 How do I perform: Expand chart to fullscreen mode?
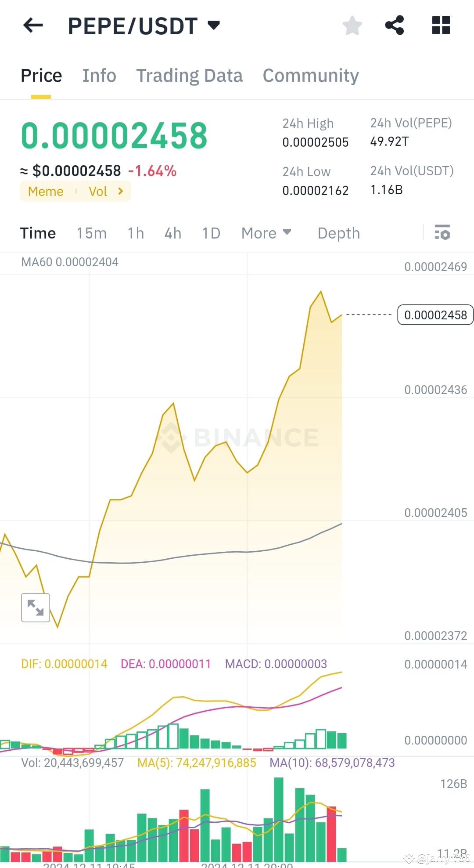(x=35, y=608)
